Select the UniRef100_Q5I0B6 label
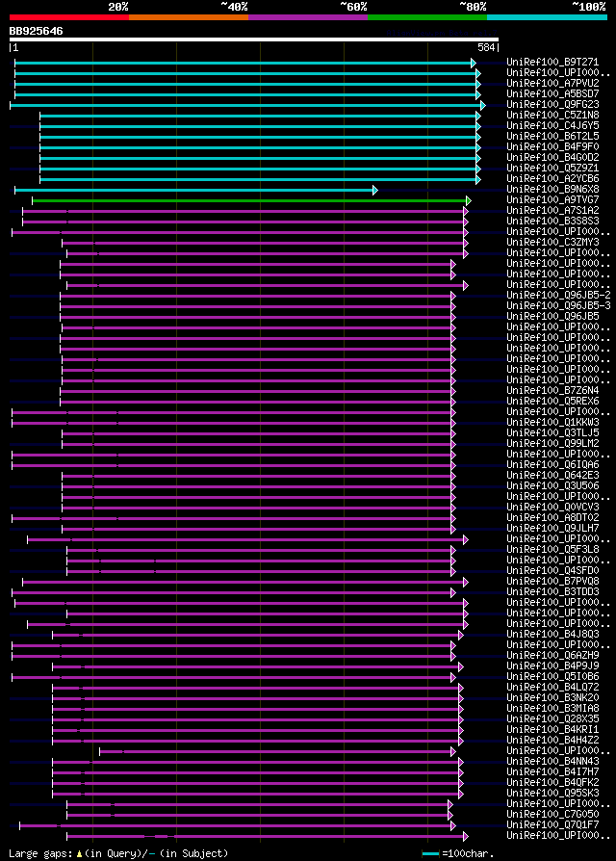This screenshot has height=861, width=616. 552,676
